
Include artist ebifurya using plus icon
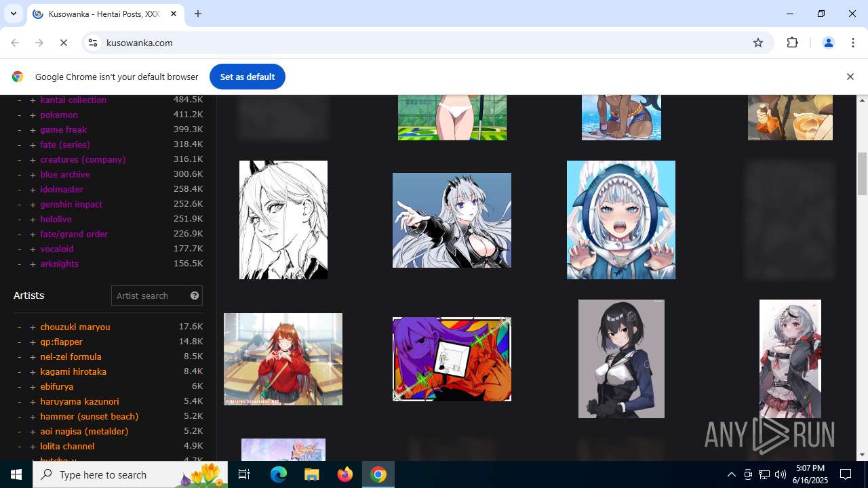(x=33, y=387)
